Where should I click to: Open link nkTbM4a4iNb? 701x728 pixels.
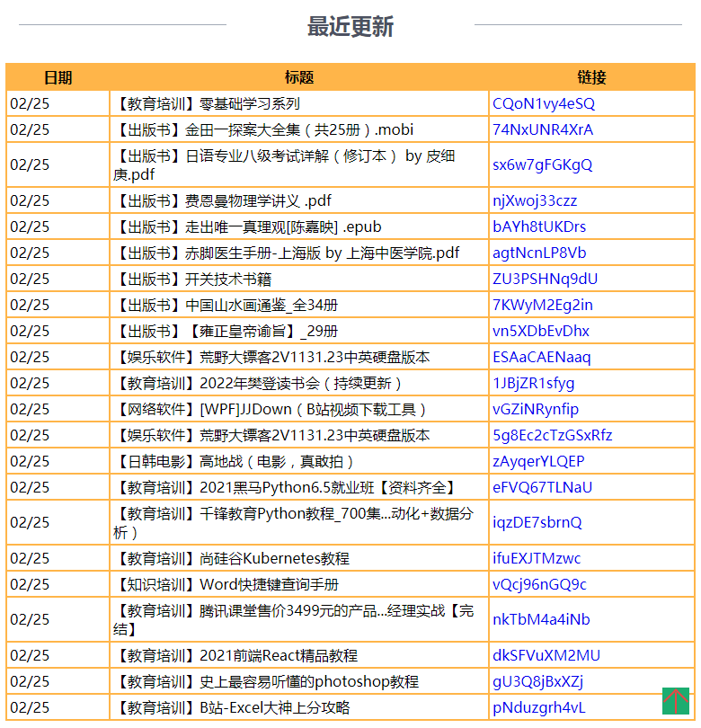[541, 619]
